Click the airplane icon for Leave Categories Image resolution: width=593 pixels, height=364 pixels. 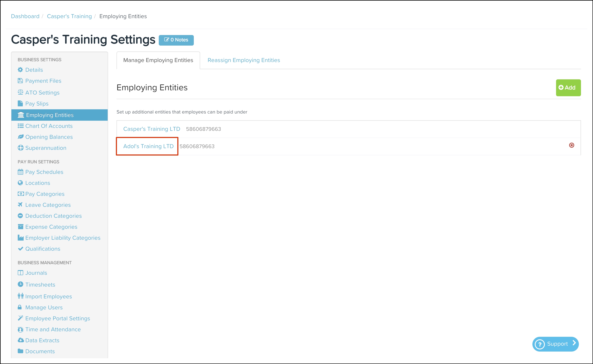click(20, 205)
